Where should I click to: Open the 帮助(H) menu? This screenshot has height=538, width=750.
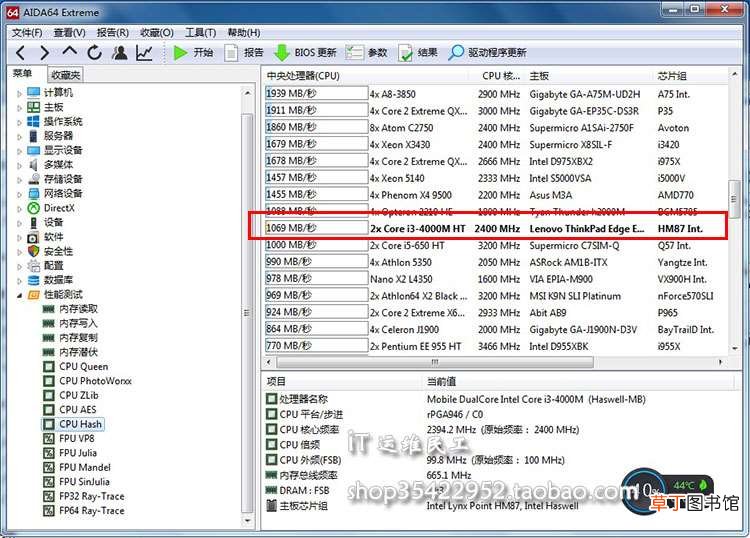tap(244, 33)
